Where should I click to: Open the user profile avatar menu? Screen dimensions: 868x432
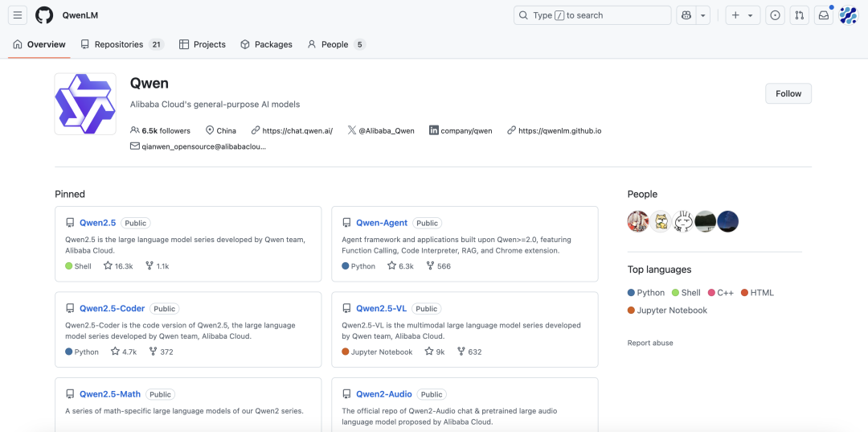pyautogui.click(x=848, y=15)
